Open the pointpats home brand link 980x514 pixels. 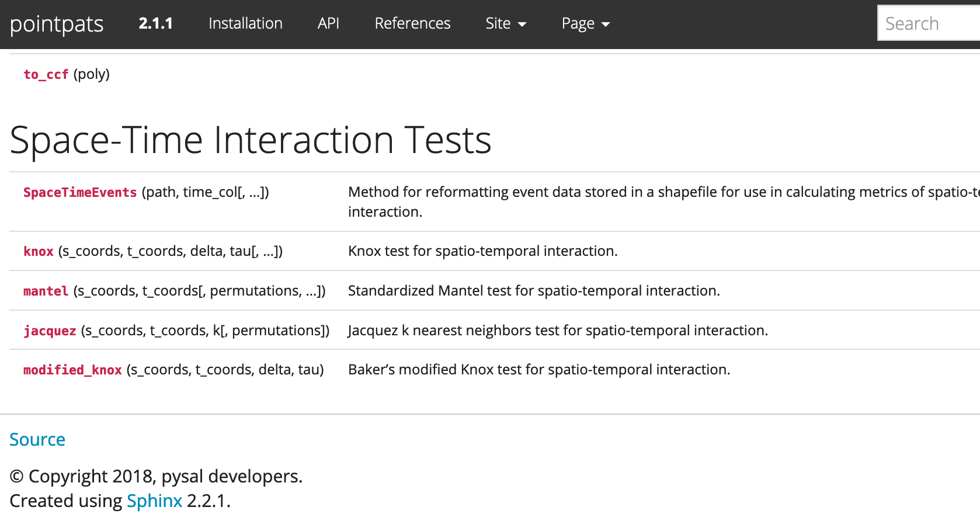(x=57, y=24)
